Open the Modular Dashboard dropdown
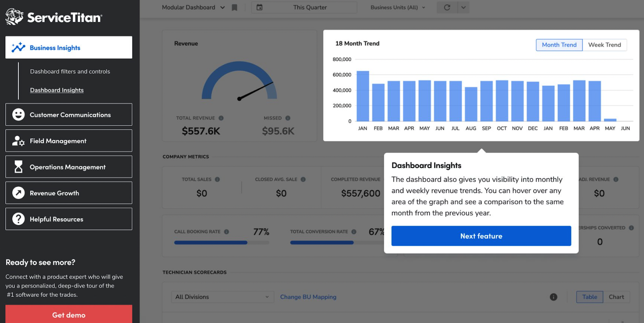The image size is (644, 323). click(193, 7)
